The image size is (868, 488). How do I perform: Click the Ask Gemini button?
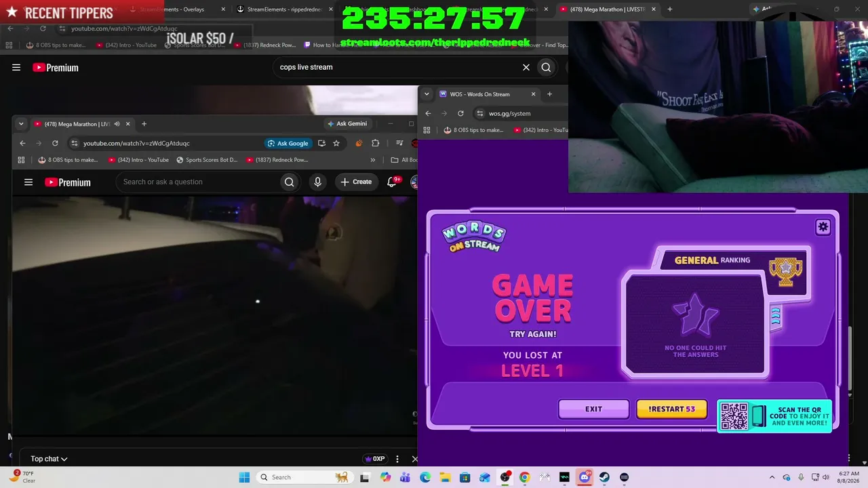tap(347, 124)
